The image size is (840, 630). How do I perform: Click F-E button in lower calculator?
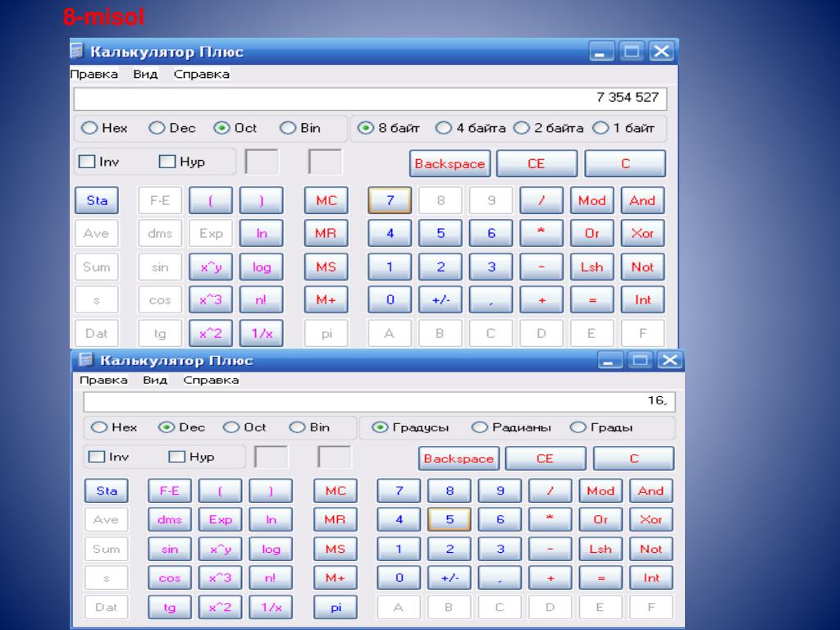tap(169, 491)
